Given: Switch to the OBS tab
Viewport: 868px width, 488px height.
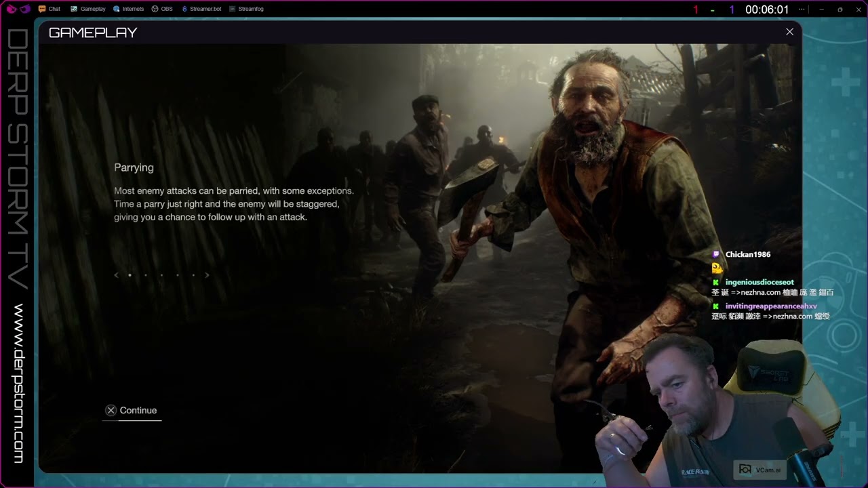Looking at the screenshot, I should coord(162,9).
